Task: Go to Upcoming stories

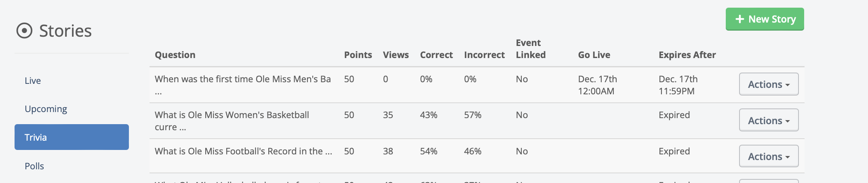Action: (x=46, y=109)
